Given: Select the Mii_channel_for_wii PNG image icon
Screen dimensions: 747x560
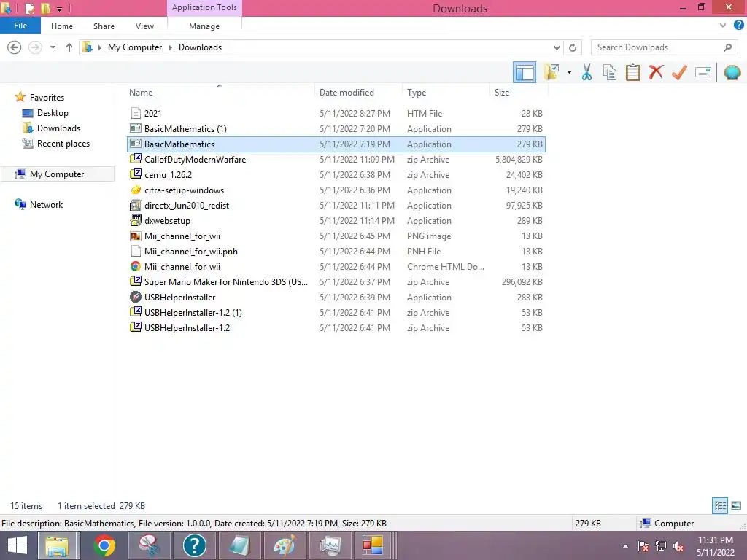Looking at the screenshot, I should coord(136,236).
